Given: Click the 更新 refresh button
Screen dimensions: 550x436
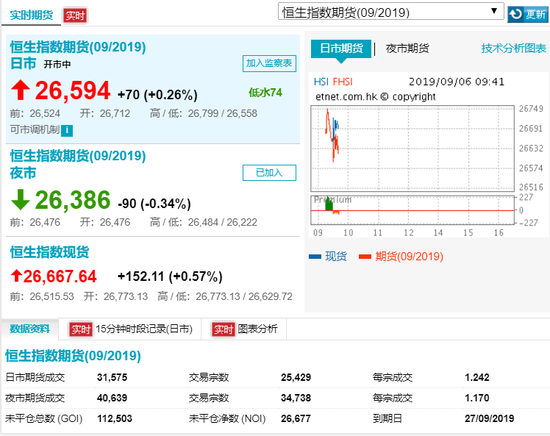Looking at the screenshot, I should click(528, 14).
